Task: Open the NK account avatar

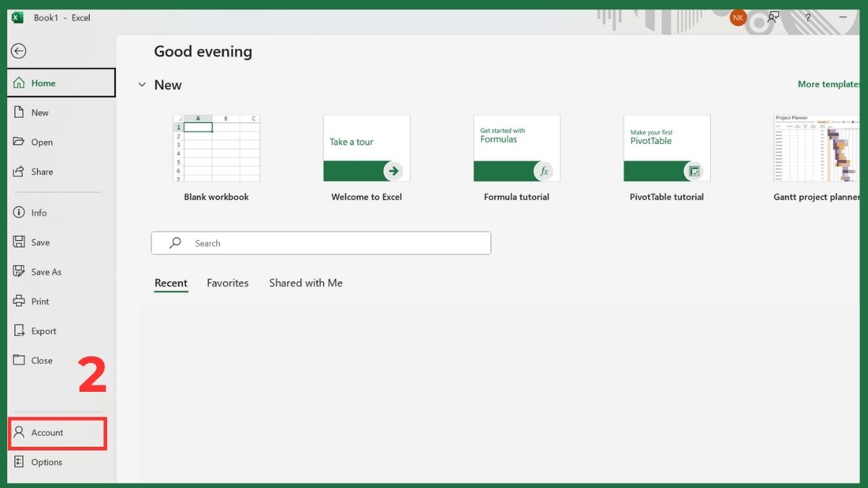Action: pos(737,17)
